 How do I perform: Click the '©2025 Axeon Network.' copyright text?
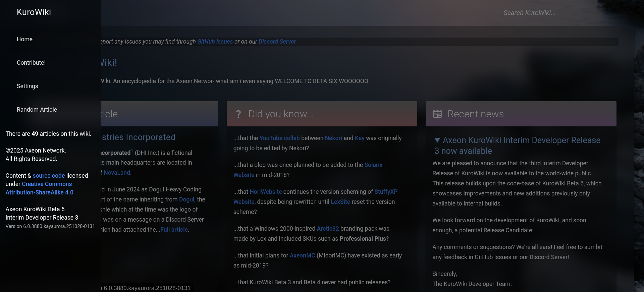(36, 151)
